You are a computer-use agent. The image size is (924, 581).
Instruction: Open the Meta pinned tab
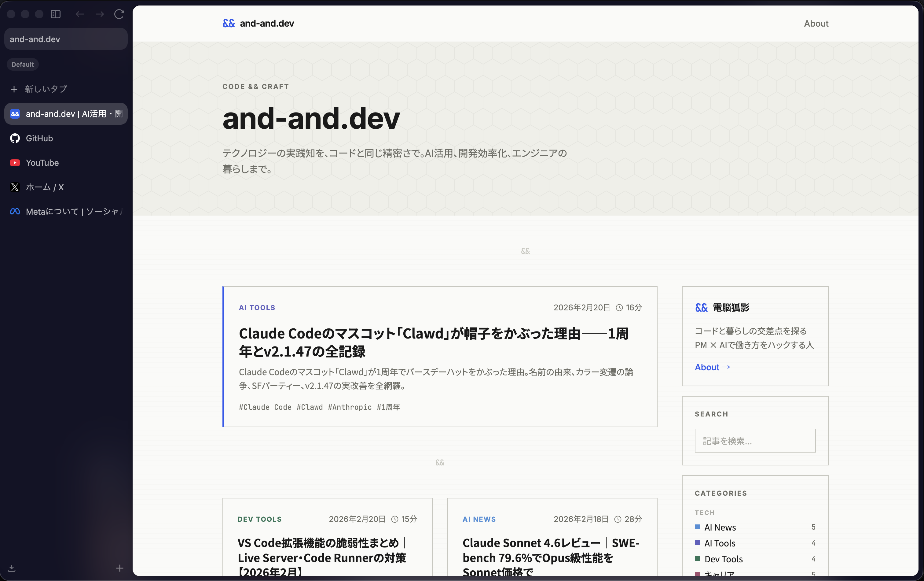tap(65, 212)
